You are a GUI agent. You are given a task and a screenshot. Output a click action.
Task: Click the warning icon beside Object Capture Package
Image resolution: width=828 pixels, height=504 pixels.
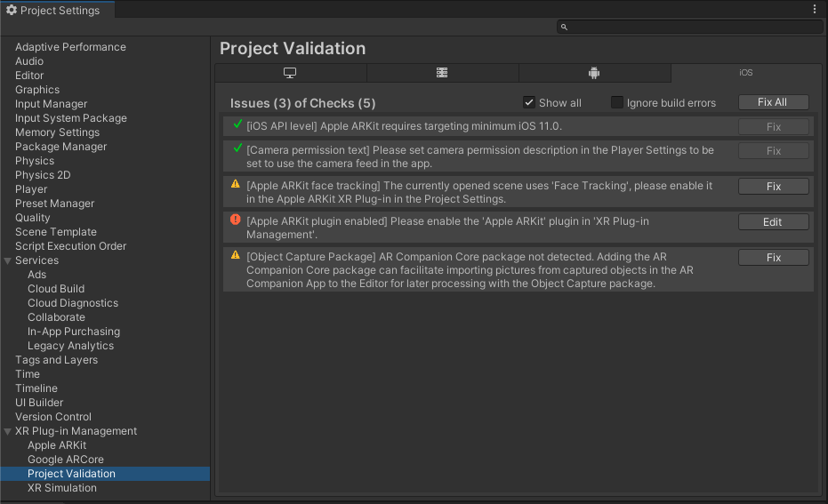click(x=236, y=255)
